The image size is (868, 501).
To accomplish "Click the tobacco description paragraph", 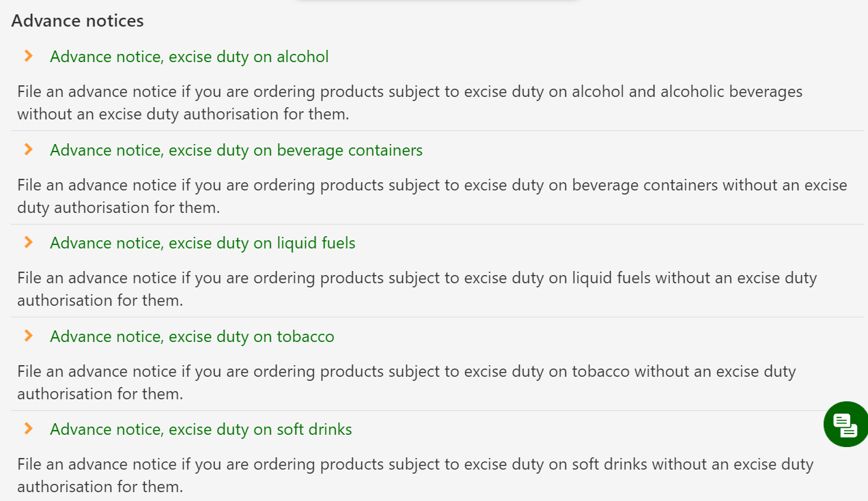I will pyautogui.click(x=406, y=382).
